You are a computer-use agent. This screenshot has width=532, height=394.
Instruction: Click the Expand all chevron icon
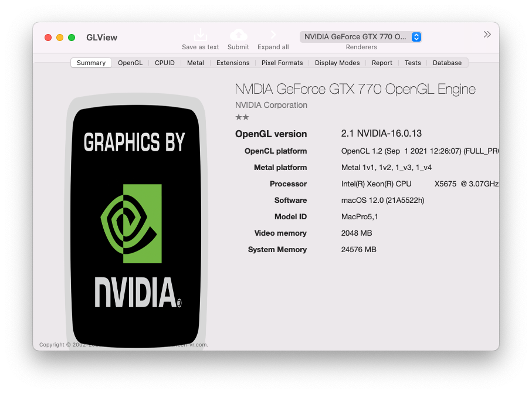(273, 35)
